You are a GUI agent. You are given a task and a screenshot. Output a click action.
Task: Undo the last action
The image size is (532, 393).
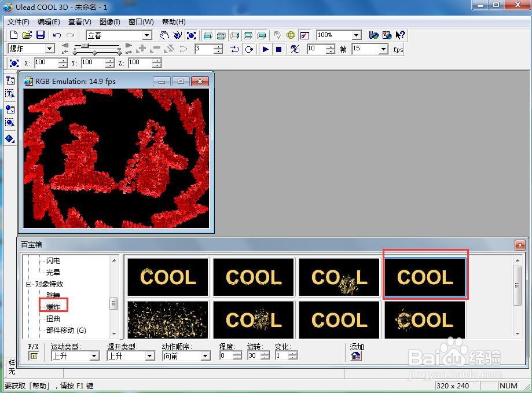click(x=57, y=35)
